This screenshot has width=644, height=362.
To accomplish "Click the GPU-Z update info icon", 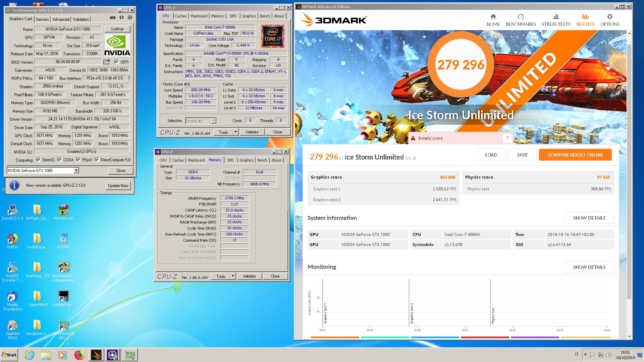I will [14, 185].
